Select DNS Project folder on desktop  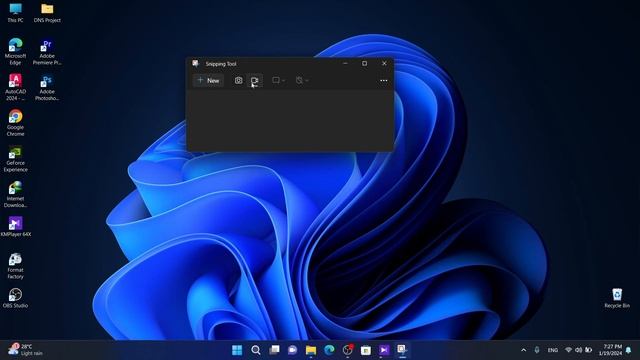[47, 12]
